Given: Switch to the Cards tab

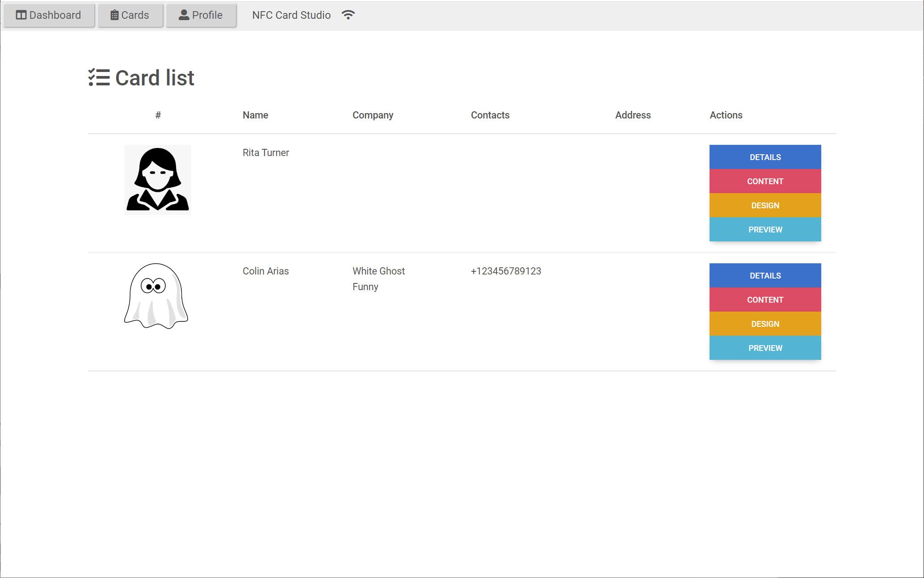Looking at the screenshot, I should pos(130,15).
